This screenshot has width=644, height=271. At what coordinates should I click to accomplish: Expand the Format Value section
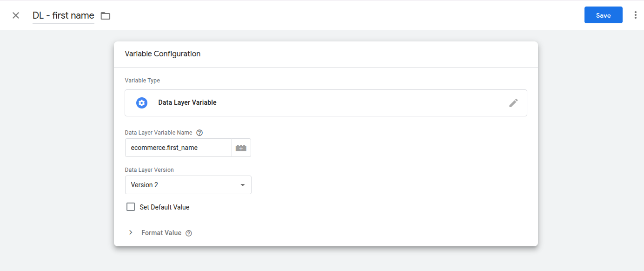[x=160, y=233]
